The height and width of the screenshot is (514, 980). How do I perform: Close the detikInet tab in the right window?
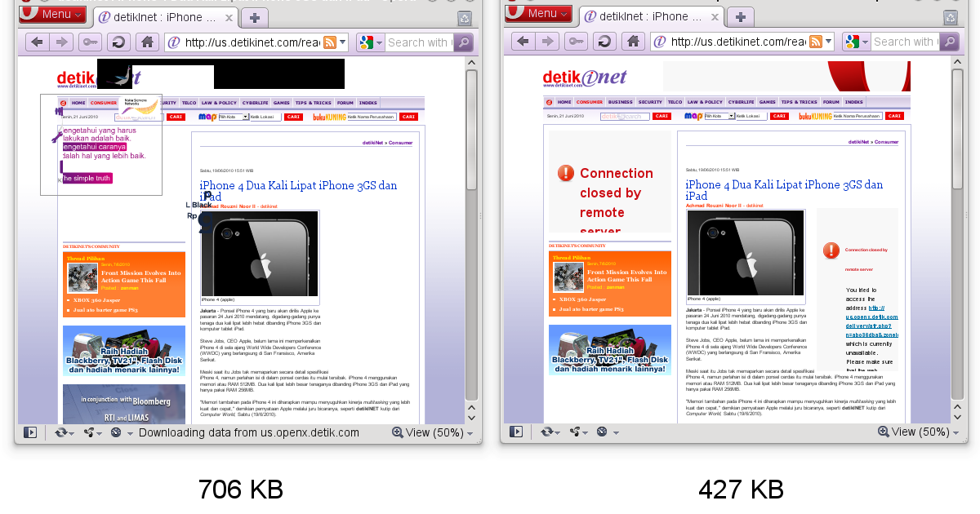714,17
